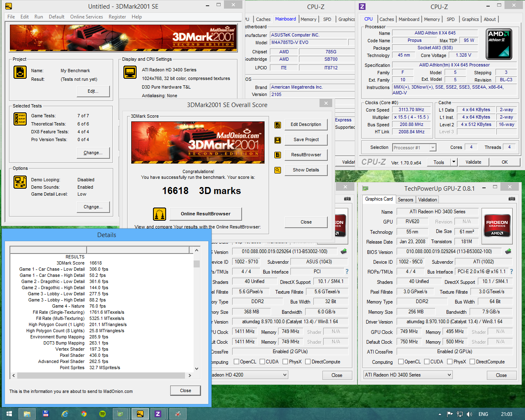
Task: Toggle OpenCL checkbox in left GPU-Z window
Action: 236,362
